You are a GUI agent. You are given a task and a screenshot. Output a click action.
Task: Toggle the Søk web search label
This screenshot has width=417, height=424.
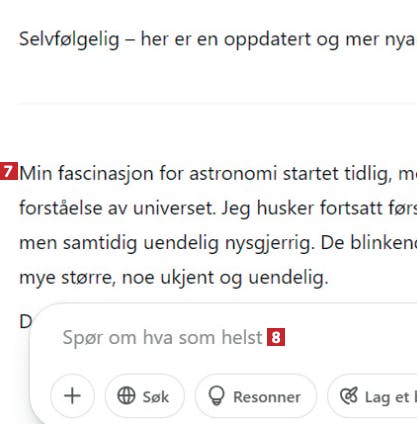coord(156,397)
